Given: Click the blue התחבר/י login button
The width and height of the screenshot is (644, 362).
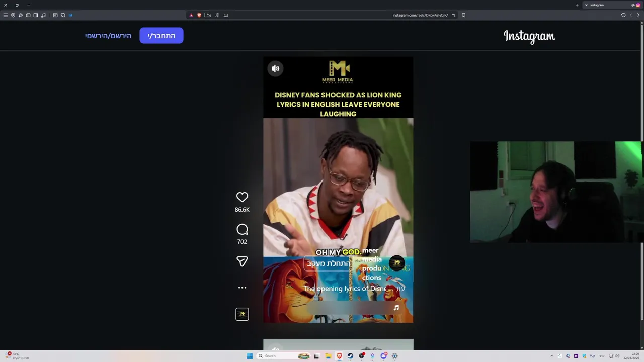Looking at the screenshot, I should 162,36.
